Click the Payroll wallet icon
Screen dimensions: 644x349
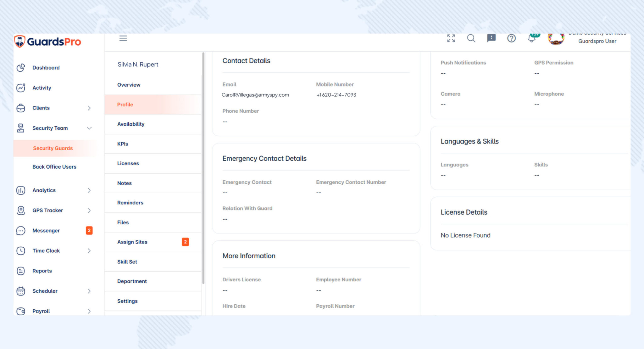coord(21,311)
